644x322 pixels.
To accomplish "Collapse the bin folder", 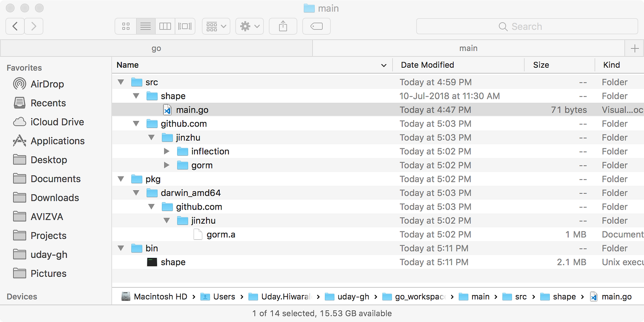I will 121,248.
